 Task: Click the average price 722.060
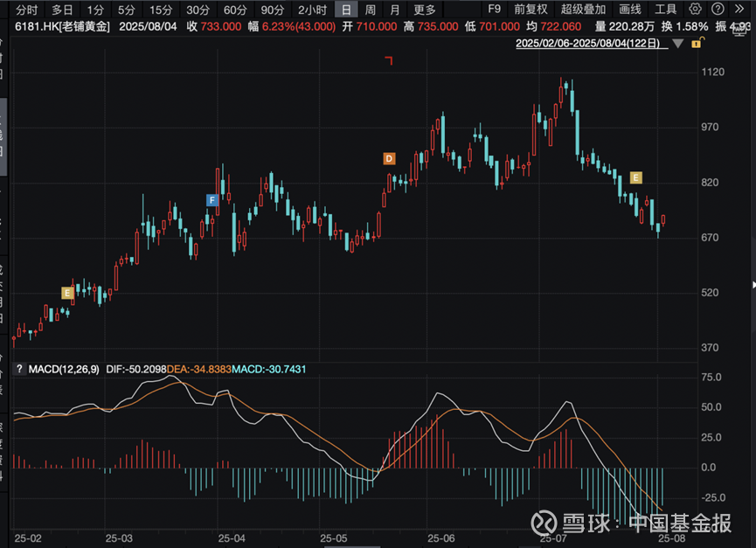pyautogui.click(x=561, y=26)
